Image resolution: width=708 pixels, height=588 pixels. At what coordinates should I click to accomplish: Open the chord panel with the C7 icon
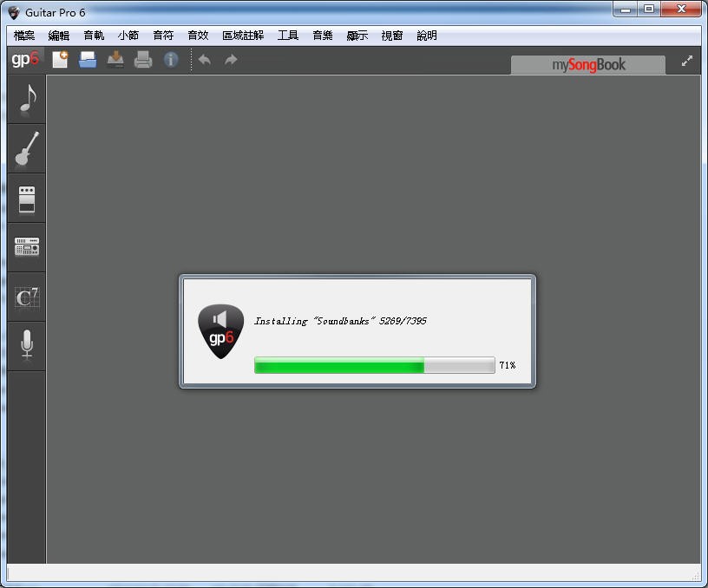(x=27, y=297)
